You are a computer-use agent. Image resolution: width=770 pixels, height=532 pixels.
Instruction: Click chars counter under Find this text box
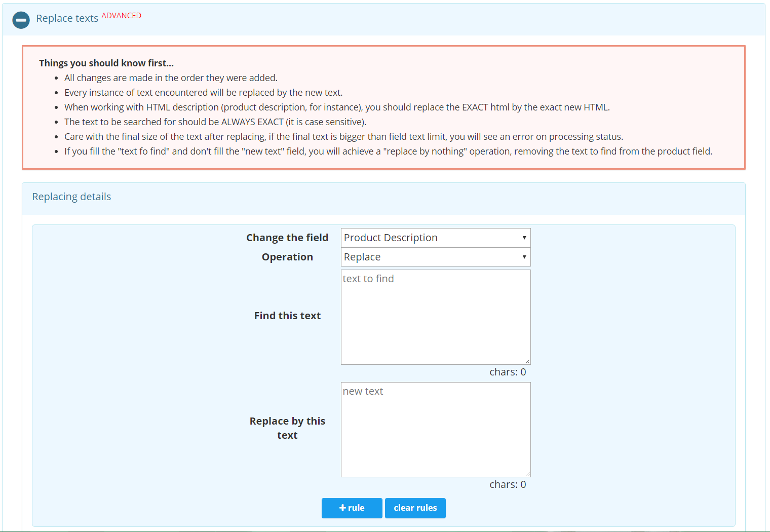click(x=508, y=372)
